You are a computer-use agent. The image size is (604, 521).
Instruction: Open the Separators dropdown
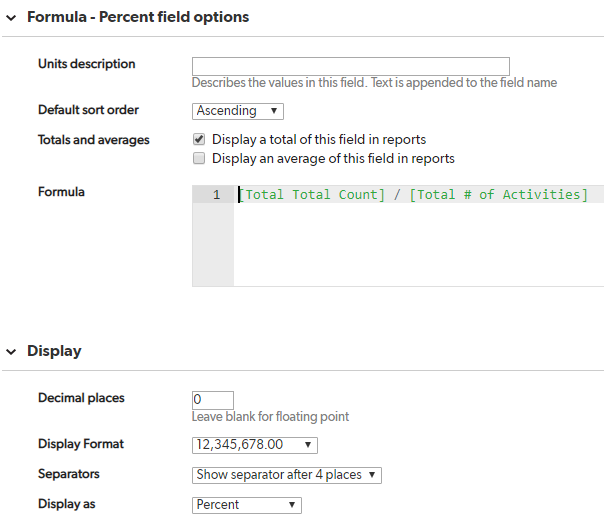[287, 475]
